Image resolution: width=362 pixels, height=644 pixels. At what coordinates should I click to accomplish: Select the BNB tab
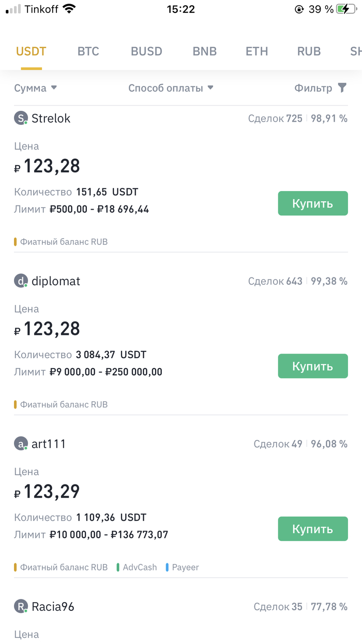(205, 51)
